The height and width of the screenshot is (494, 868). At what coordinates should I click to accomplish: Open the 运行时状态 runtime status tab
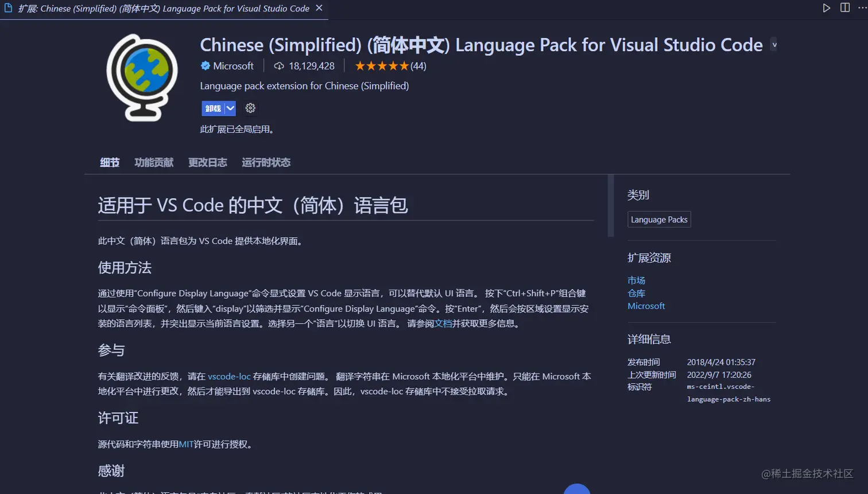click(266, 162)
